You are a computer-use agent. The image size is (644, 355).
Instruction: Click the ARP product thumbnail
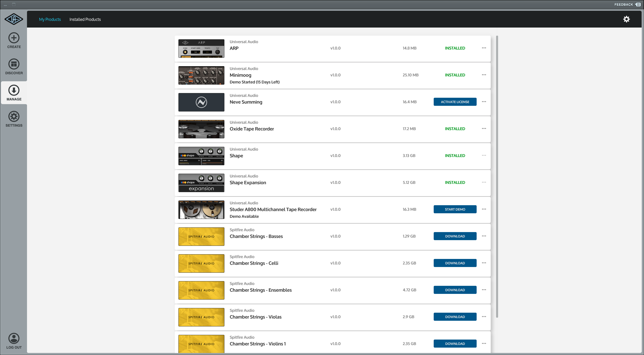tap(201, 48)
